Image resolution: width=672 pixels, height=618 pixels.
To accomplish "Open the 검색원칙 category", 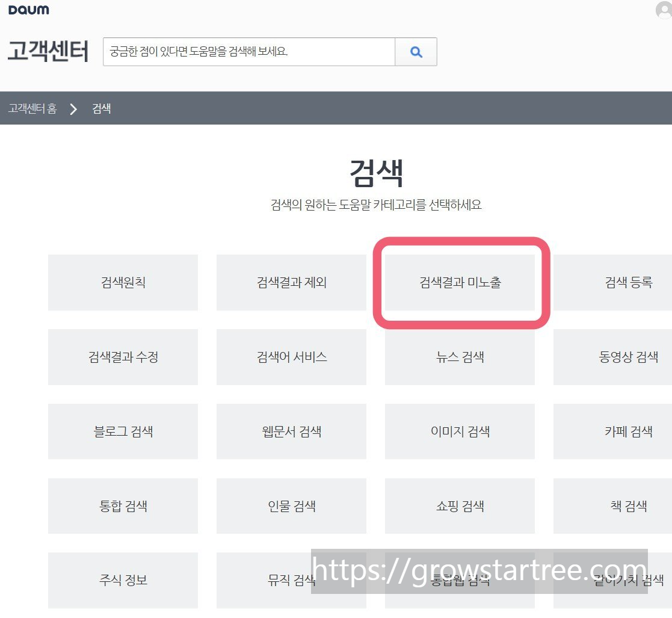I will [x=123, y=282].
